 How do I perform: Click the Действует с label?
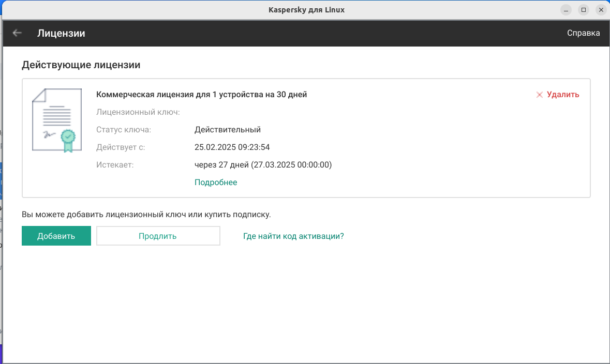click(x=121, y=147)
